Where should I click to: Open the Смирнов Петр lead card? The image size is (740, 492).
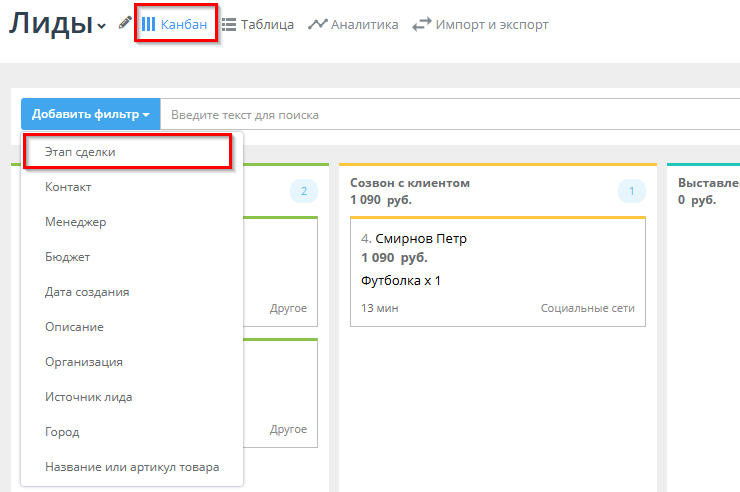(x=497, y=270)
